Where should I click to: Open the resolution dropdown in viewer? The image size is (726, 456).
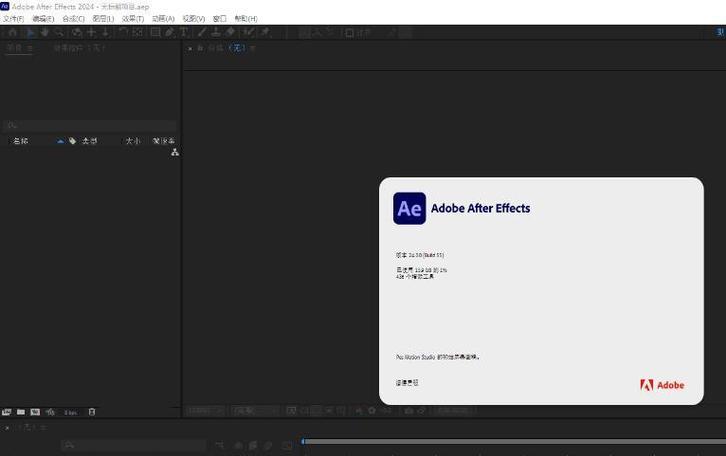click(256, 411)
